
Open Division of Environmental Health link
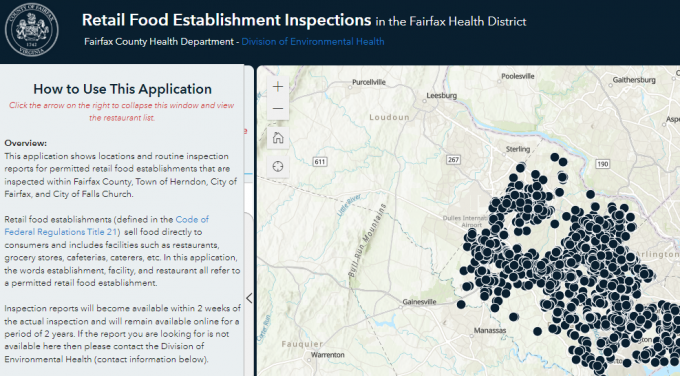tap(313, 42)
